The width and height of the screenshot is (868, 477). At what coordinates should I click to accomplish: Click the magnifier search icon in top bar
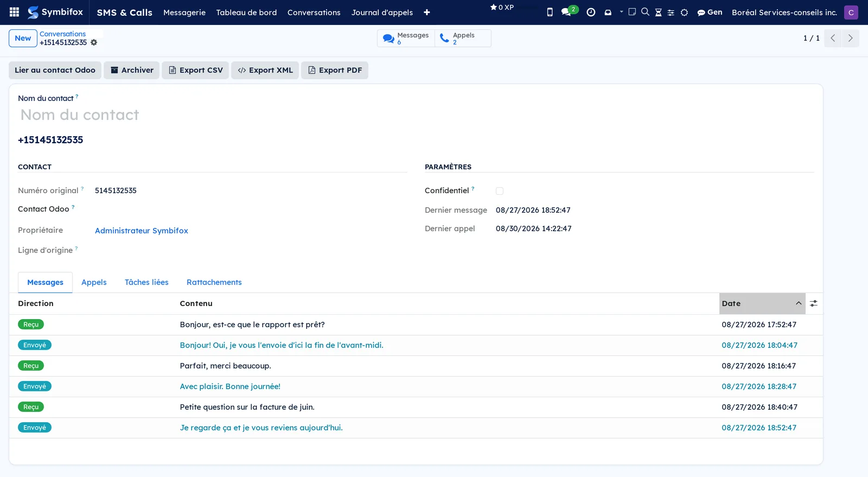645,11
